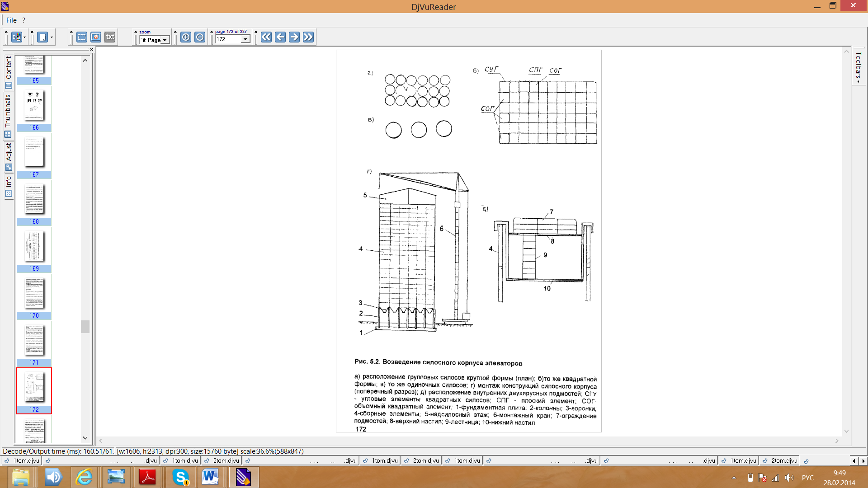Open Microsoft Word from the taskbar

coord(211,477)
